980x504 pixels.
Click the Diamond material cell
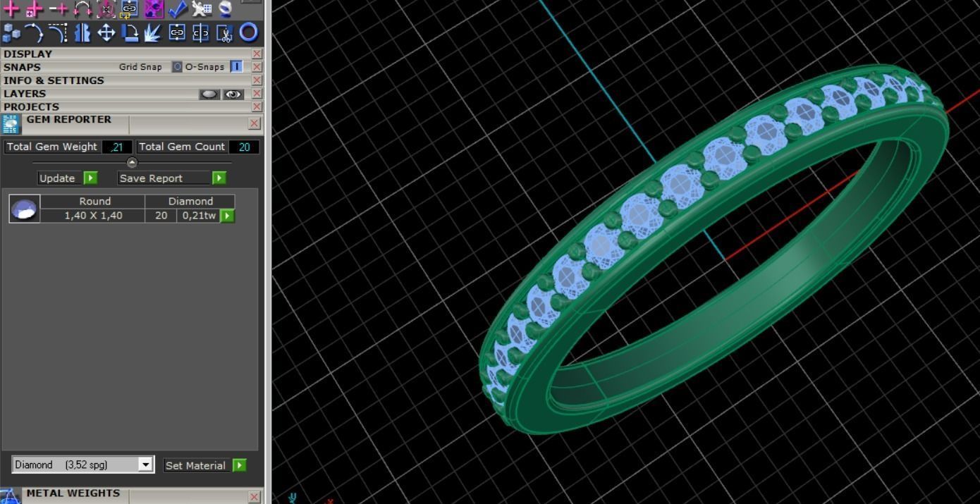[x=190, y=201]
